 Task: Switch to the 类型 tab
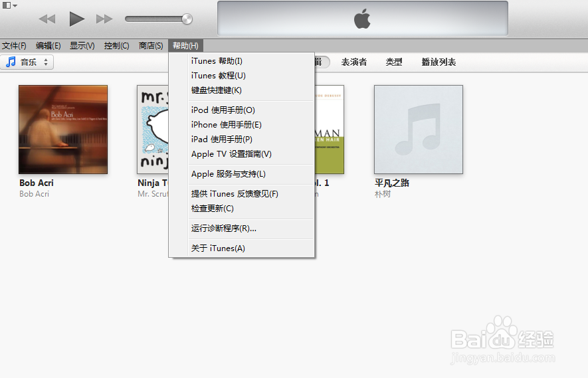(x=394, y=62)
